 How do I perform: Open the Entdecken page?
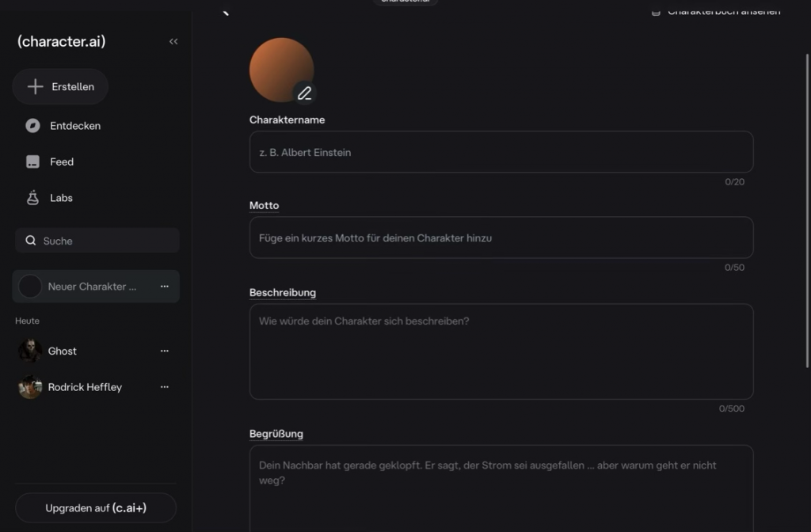[x=74, y=126]
